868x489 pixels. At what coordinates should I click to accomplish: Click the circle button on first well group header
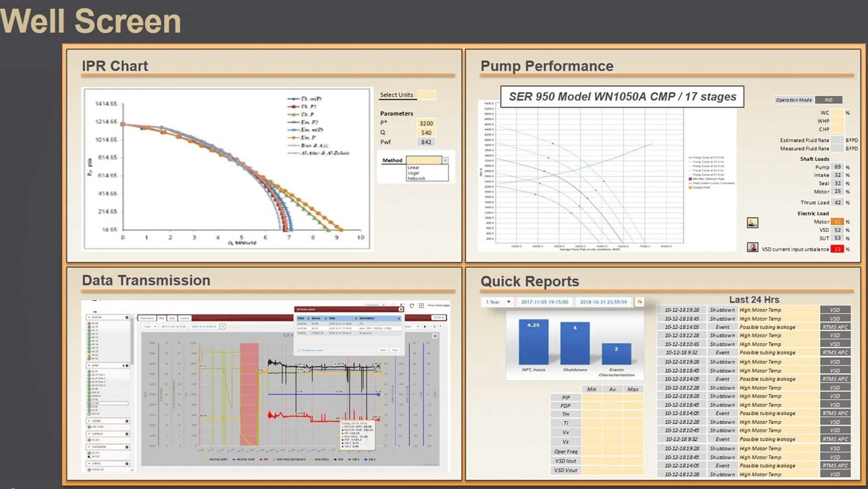coord(127,317)
